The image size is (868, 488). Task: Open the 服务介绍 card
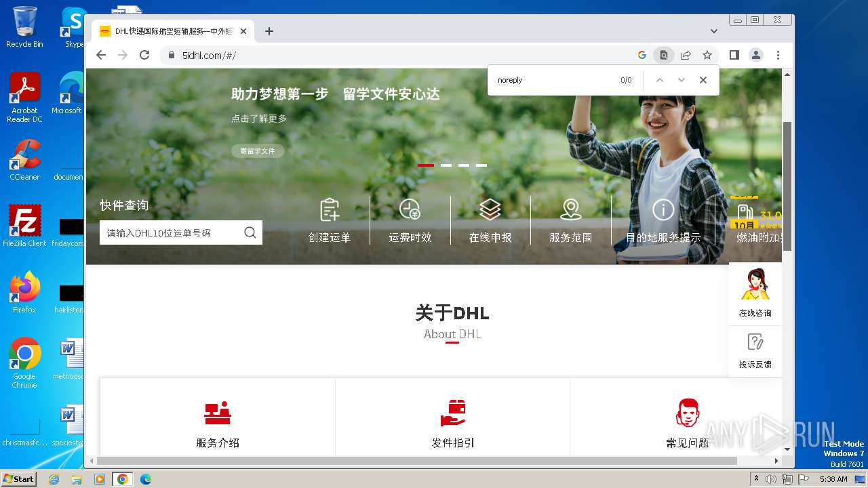[218, 418]
